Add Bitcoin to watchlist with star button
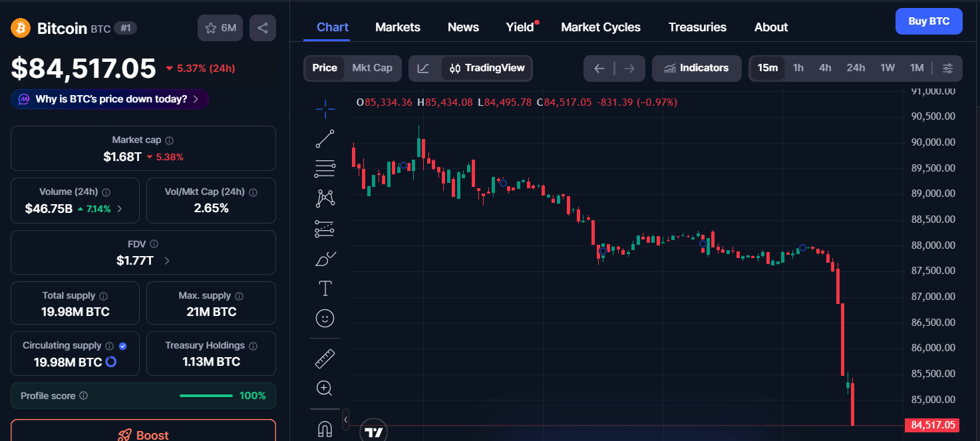This screenshot has width=980, height=441. coord(220,28)
